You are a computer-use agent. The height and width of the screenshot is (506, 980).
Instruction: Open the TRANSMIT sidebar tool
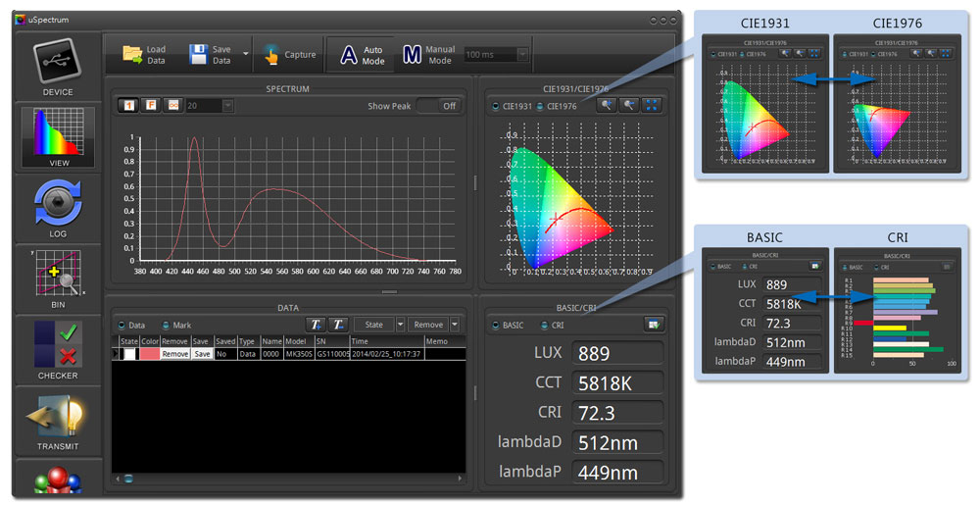[58, 418]
